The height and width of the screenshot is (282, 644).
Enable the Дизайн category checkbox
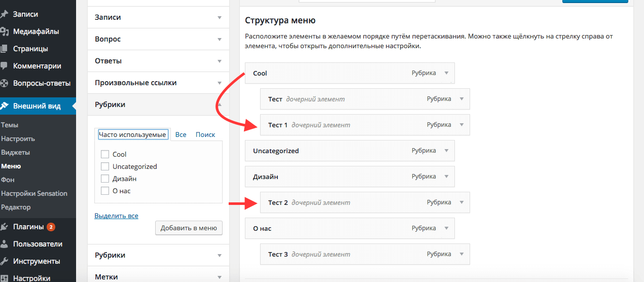click(x=105, y=179)
